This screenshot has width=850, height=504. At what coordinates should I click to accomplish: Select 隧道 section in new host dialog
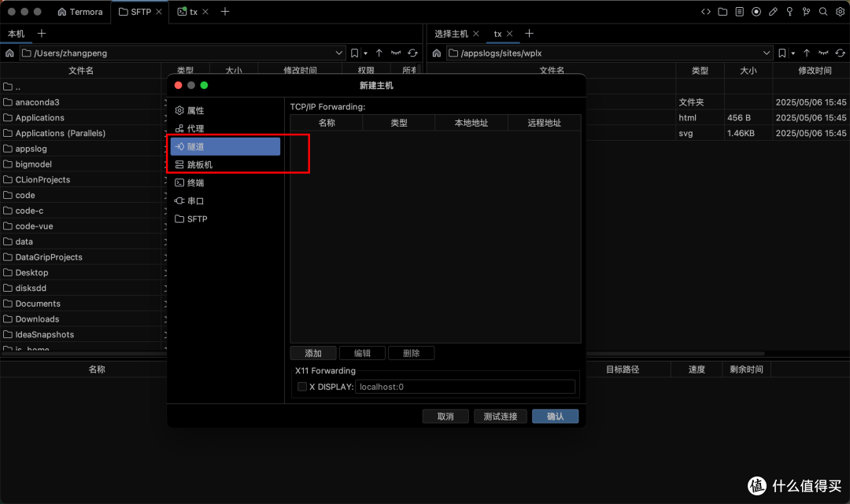coord(226,147)
